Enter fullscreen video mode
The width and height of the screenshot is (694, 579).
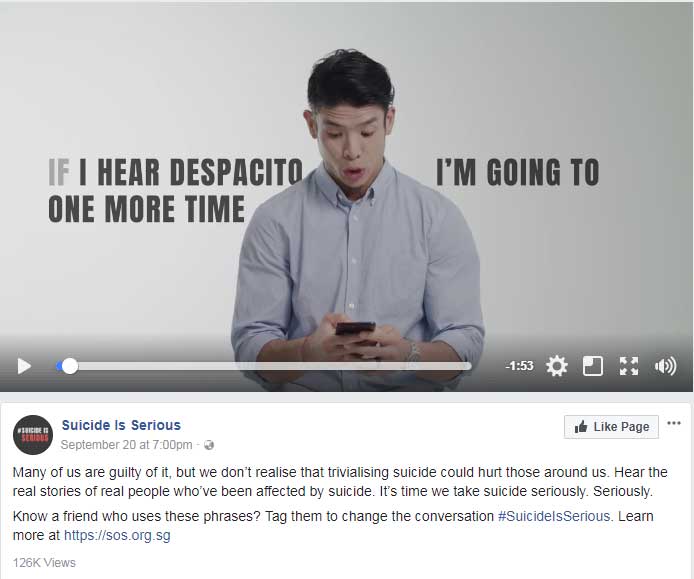coord(629,366)
